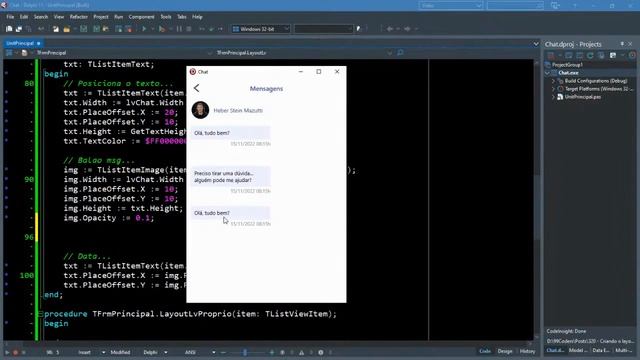
Task: Switch to the History view tab
Action: point(527,351)
